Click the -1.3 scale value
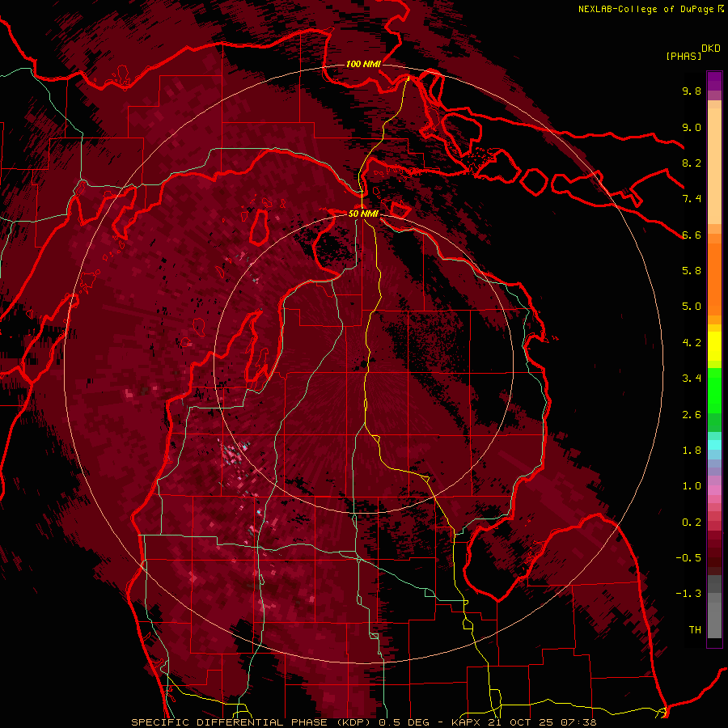This screenshot has width=728, height=728. pos(688,594)
